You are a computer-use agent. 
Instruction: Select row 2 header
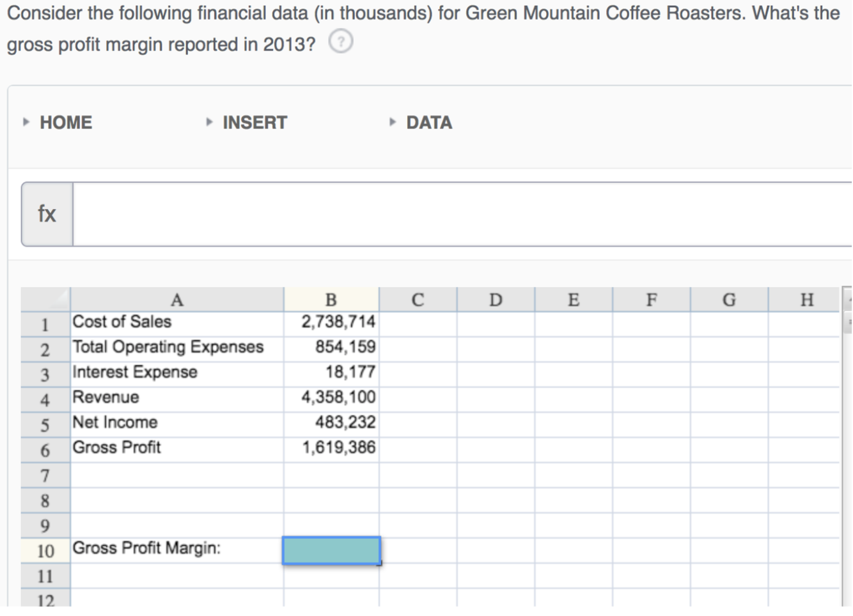point(45,350)
